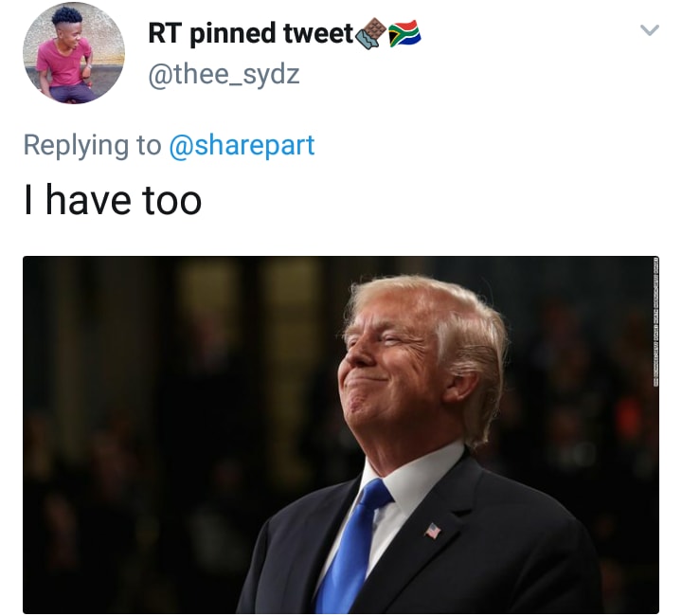Expand the tweet options chevron
Screen dimensions: 682x616
(650, 30)
